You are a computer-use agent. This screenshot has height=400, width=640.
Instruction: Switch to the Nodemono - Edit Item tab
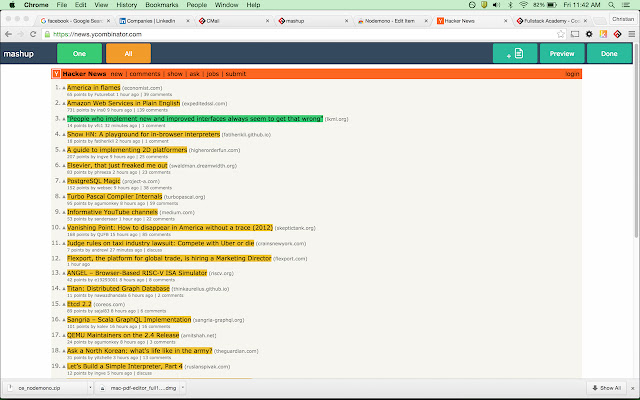point(390,21)
